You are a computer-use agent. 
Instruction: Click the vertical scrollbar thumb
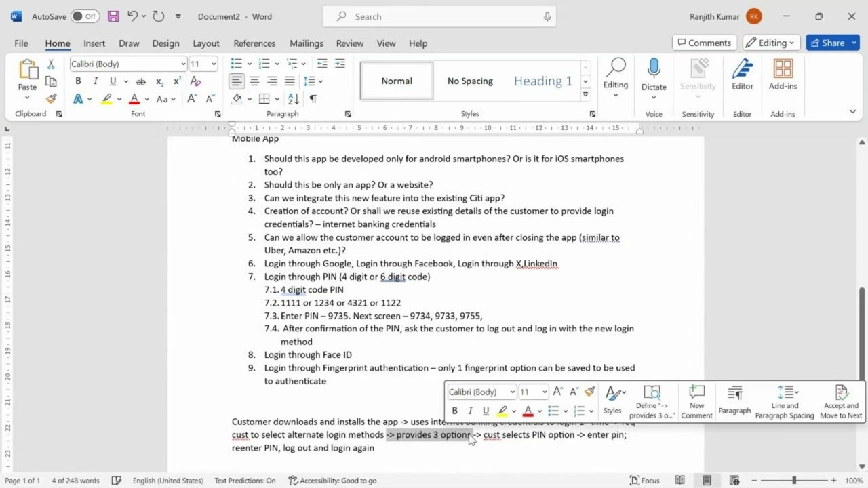[x=862, y=333]
